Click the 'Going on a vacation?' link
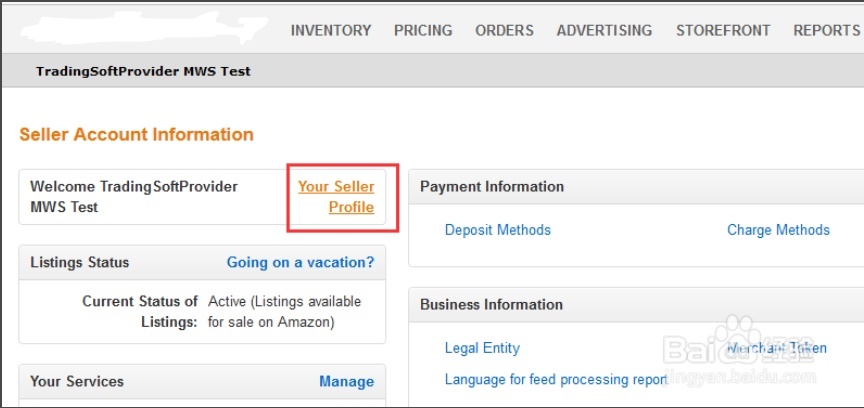 (x=300, y=263)
